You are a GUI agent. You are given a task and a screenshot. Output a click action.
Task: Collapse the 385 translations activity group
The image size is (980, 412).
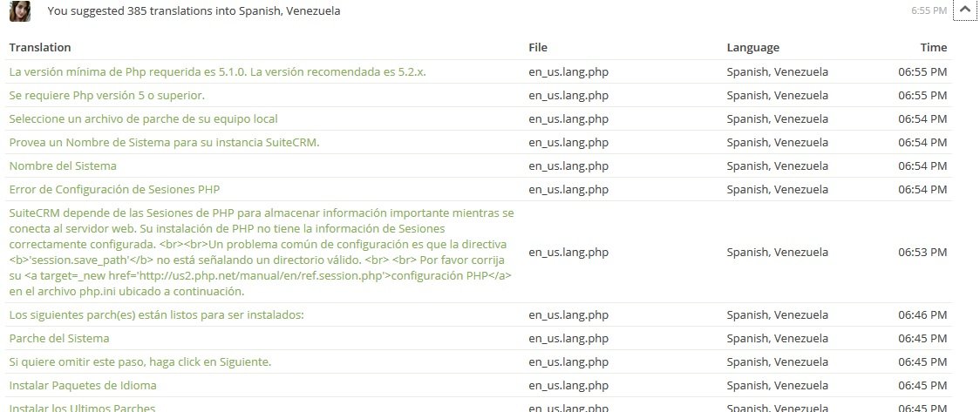pyautogui.click(x=964, y=10)
